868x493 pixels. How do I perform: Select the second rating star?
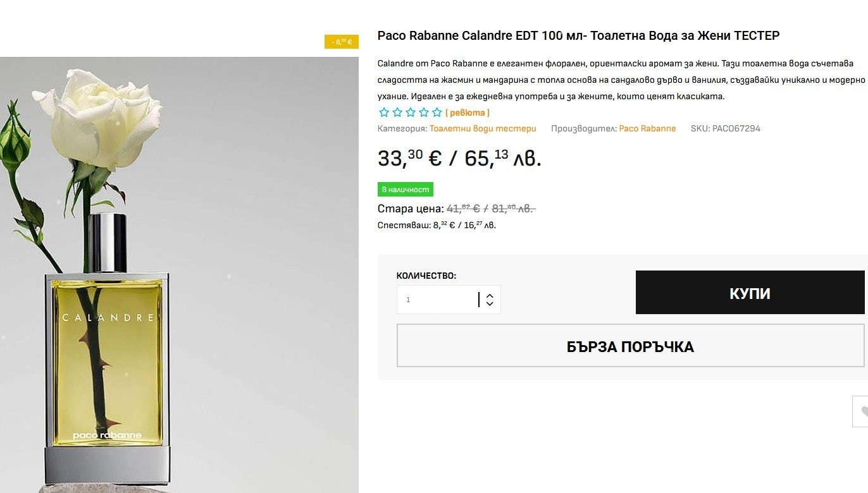(397, 113)
